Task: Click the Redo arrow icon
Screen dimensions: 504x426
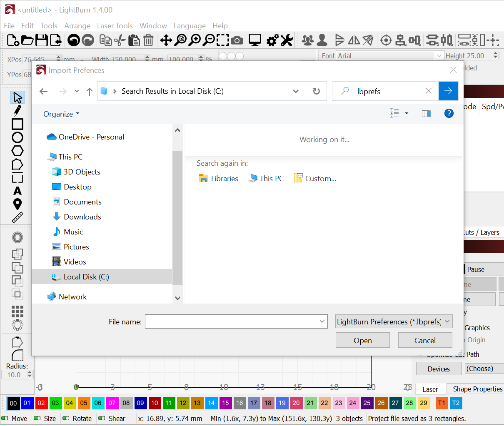Action: click(x=88, y=40)
